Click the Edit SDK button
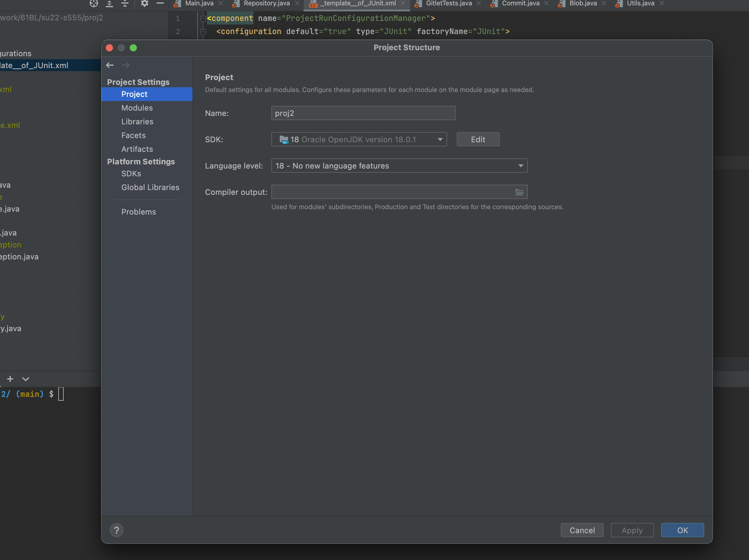 click(x=478, y=140)
